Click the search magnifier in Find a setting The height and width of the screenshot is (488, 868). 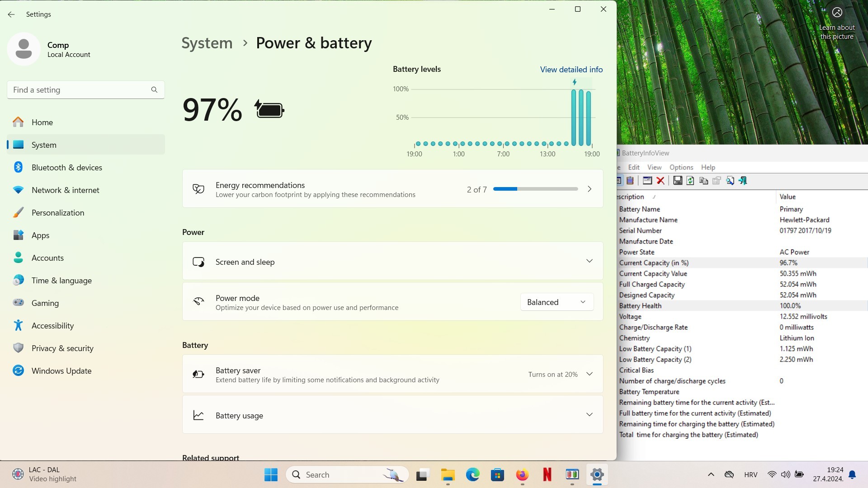(154, 89)
